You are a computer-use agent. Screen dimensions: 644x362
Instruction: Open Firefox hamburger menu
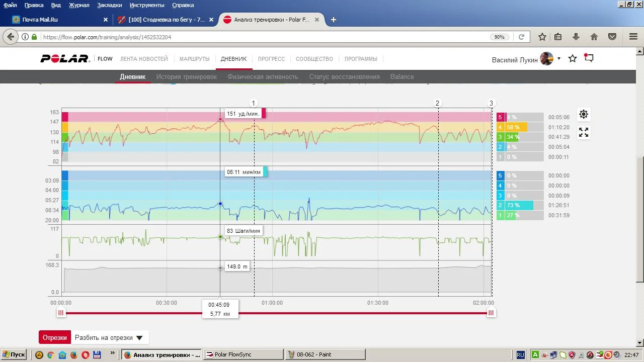pos(633,37)
